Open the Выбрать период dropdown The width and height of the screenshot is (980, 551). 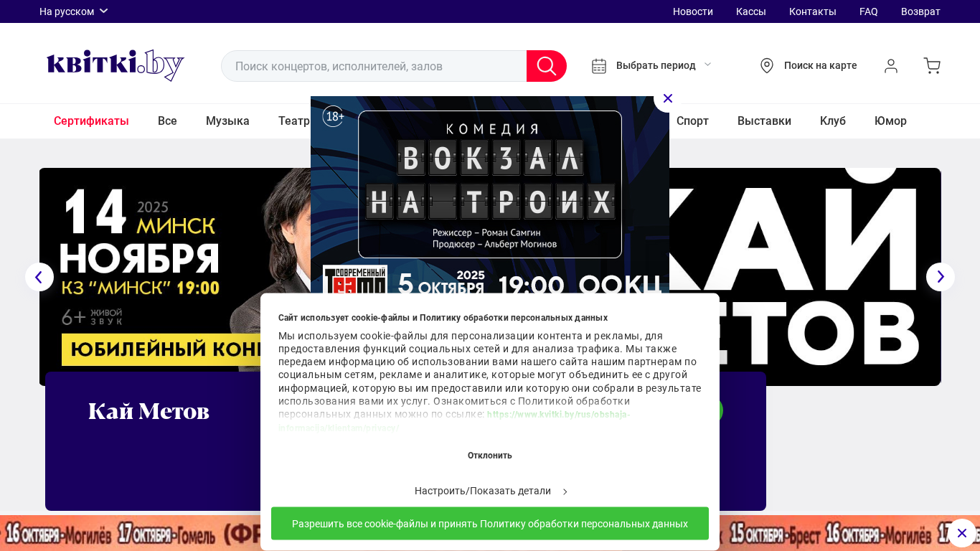pyautogui.click(x=664, y=65)
